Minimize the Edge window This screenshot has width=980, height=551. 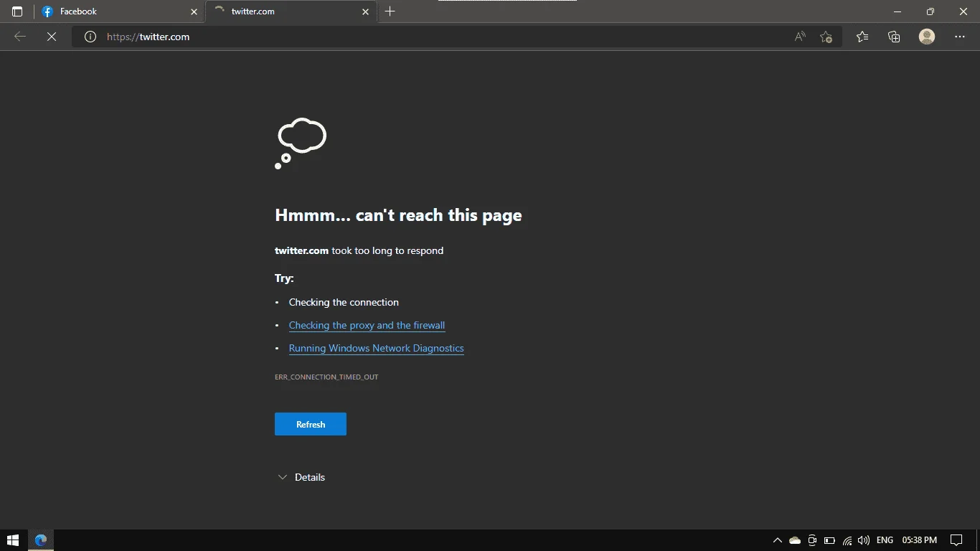(x=897, y=11)
